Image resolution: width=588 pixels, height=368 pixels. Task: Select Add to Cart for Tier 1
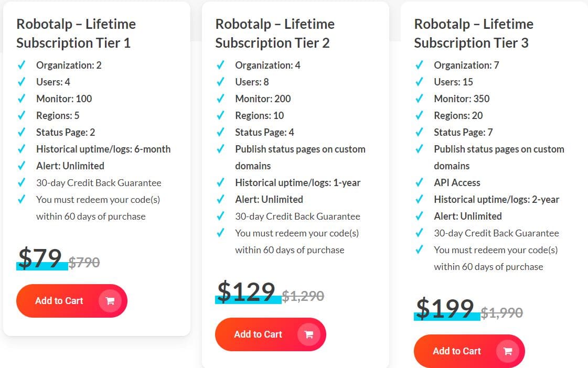pyautogui.click(x=59, y=300)
